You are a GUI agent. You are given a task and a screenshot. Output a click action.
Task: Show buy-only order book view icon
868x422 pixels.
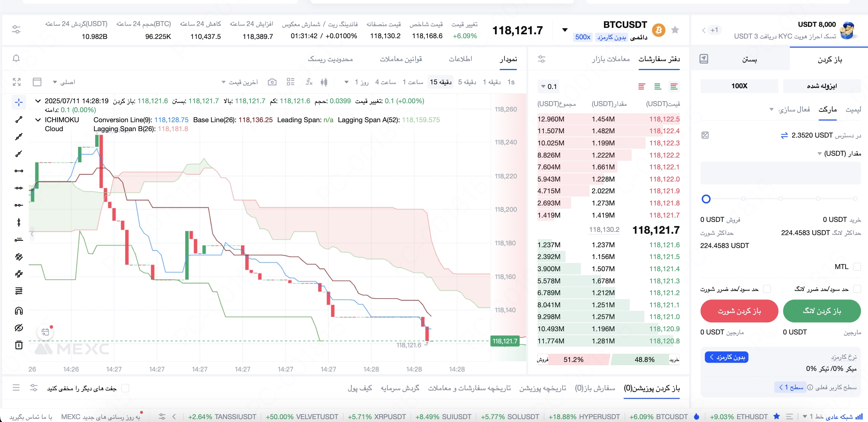click(658, 86)
